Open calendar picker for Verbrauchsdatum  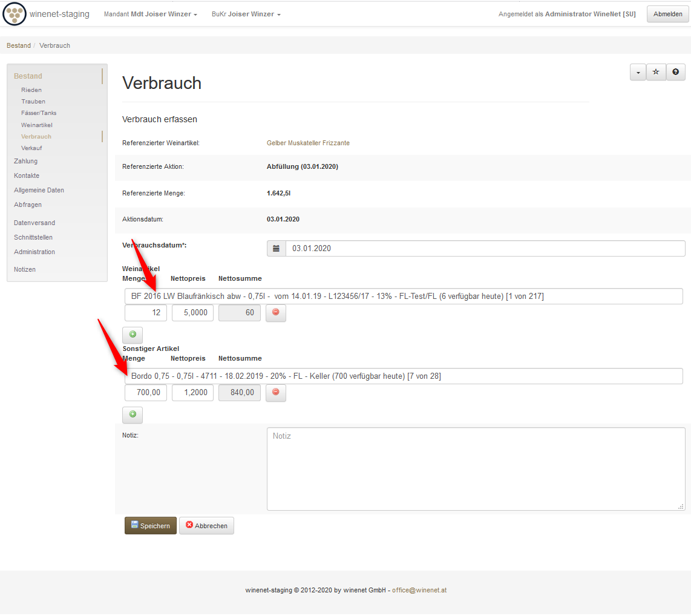277,249
